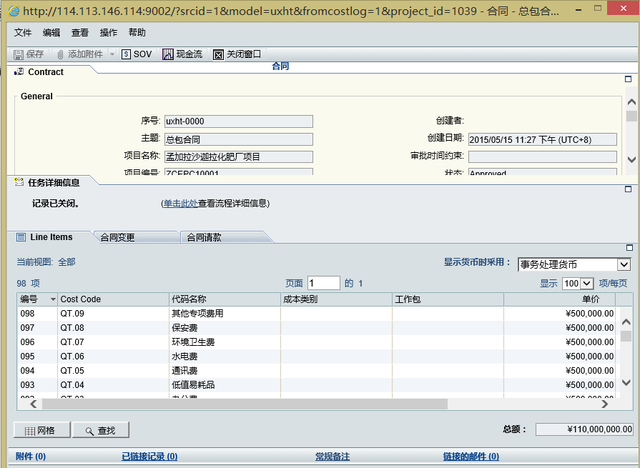This screenshot has width=640, height=468.
Task: Click the 项目名称 field
Action: pyautogui.click(x=238, y=157)
